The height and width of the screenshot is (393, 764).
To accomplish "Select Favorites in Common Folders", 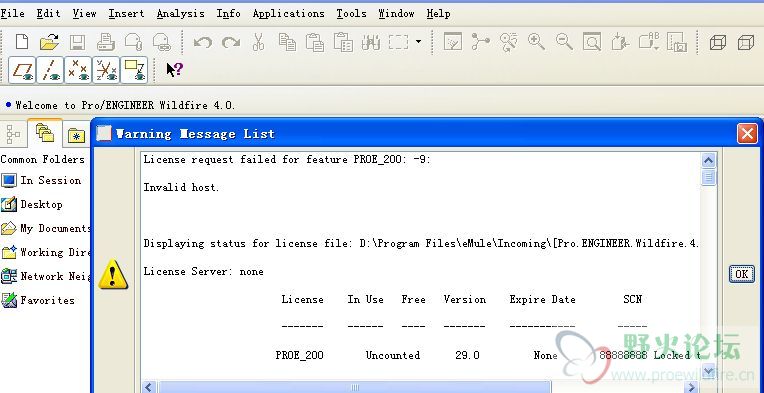I will coord(38,300).
